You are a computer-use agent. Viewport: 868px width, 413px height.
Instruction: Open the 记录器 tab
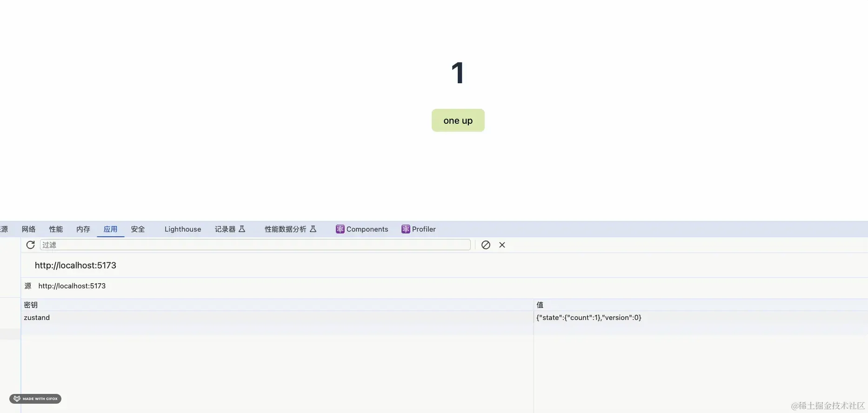tap(230, 229)
